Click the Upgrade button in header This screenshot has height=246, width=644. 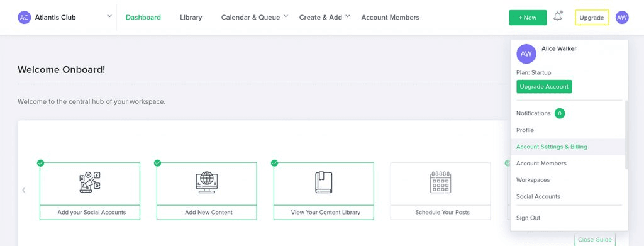tap(592, 18)
